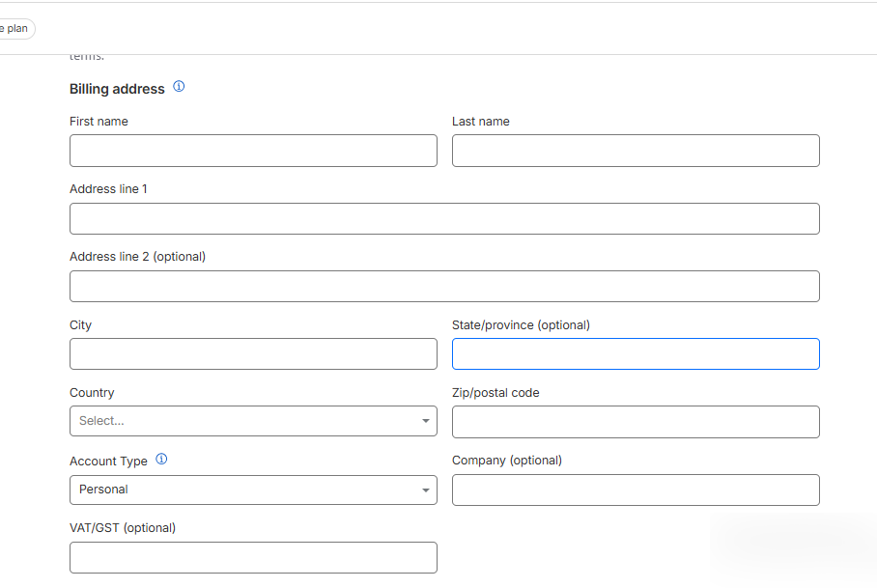
Task: Click the Address line 2 optional input
Action: pyautogui.click(x=444, y=286)
